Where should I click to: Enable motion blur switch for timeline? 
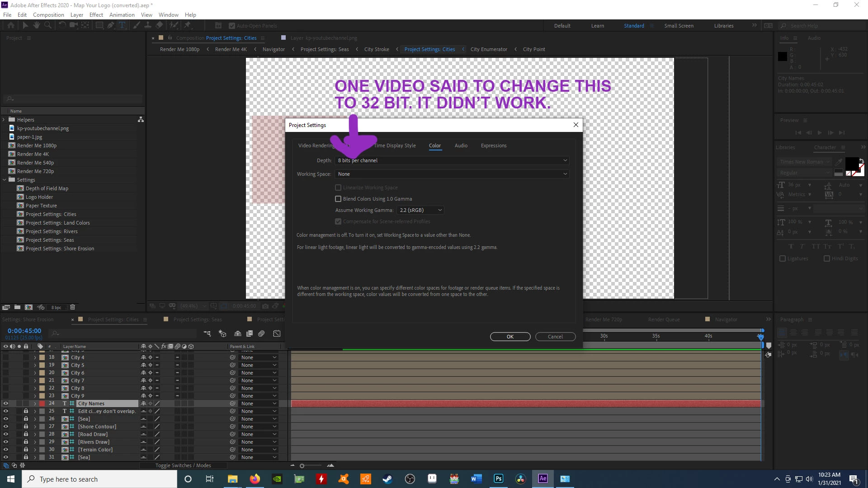(x=261, y=333)
